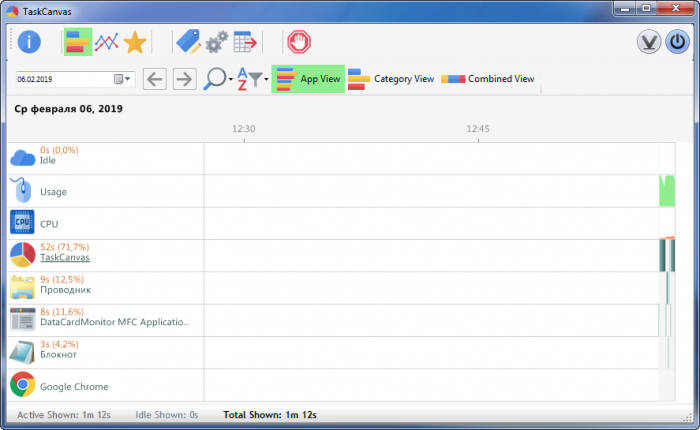This screenshot has width=700, height=430.
Task: Open the blue info icon
Action: click(x=29, y=42)
